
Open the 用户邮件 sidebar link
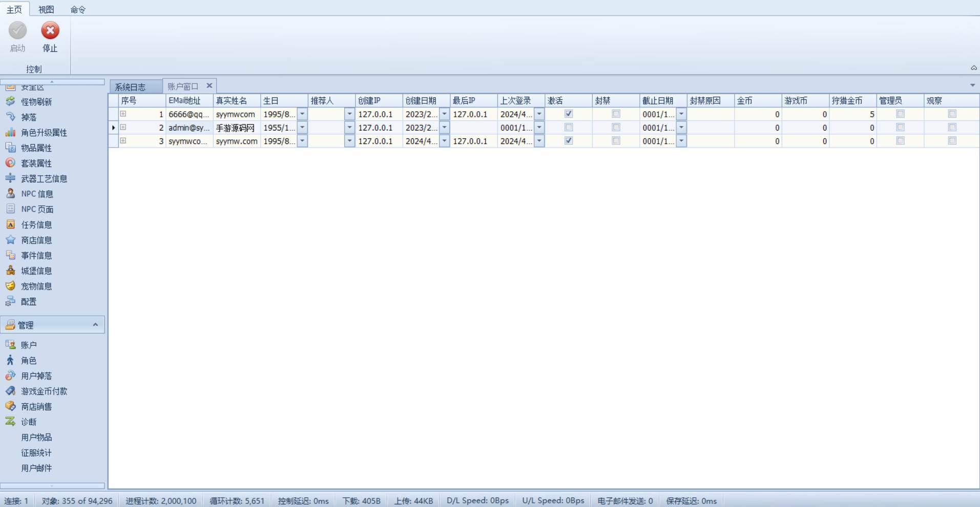(x=36, y=468)
